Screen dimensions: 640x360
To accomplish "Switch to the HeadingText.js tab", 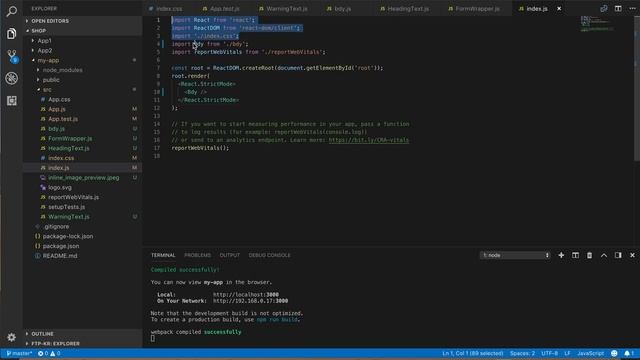I will [408, 9].
